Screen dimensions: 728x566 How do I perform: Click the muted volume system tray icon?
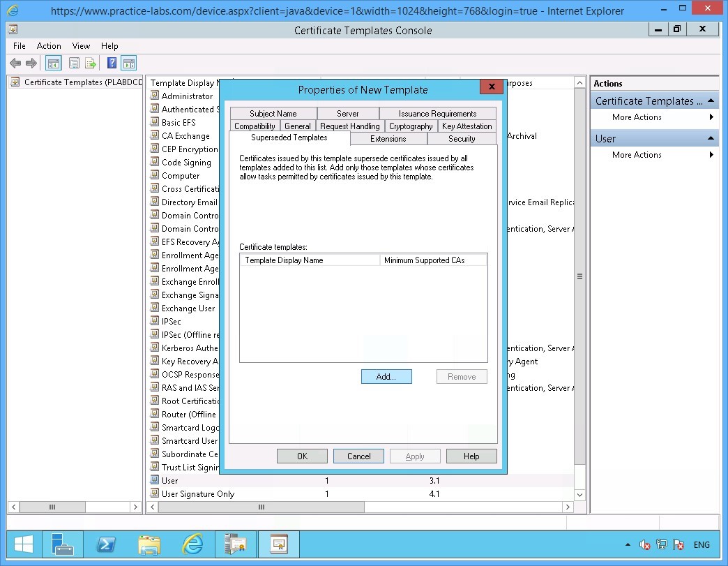point(643,544)
